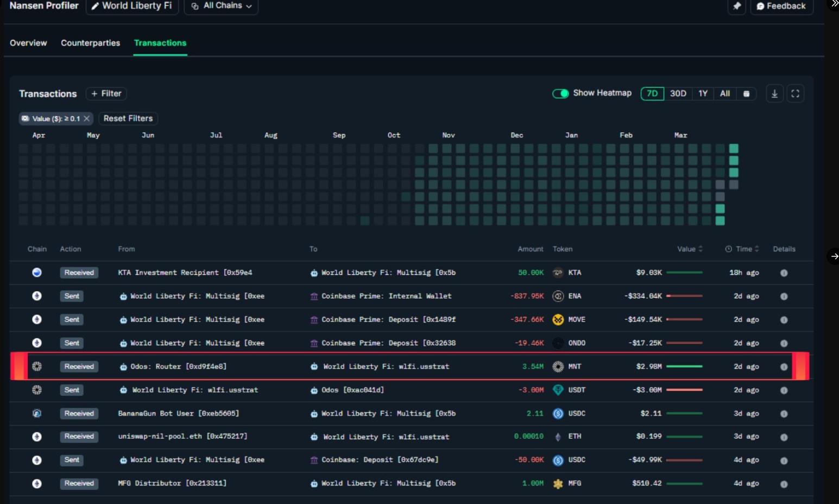Open details for the ENA transaction
Viewport: 839px width, 504px height.
(784, 296)
